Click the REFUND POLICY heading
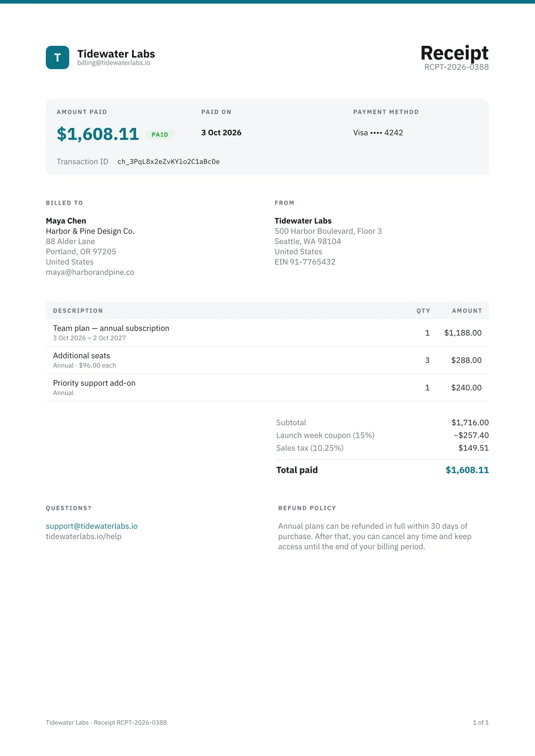 (x=307, y=508)
